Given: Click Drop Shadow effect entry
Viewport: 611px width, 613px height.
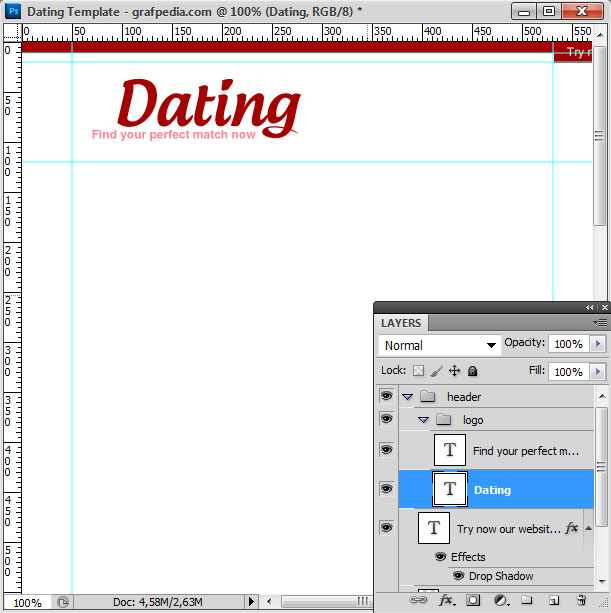Looking at the screenshot, I should [501, 576].
